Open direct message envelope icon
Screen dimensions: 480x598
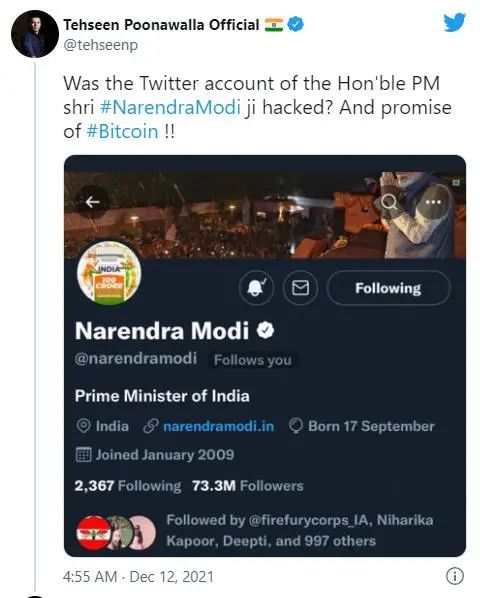[x=300, y=288]
